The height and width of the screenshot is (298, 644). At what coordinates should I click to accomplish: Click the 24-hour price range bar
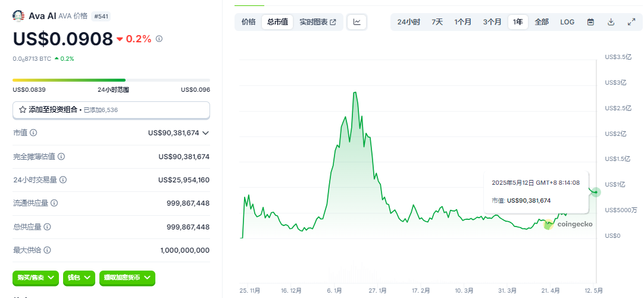coord(111,80)
